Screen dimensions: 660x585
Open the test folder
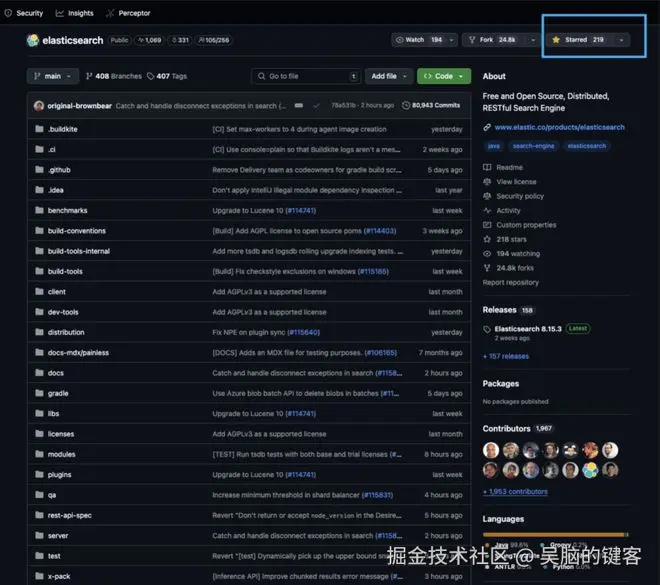click(54, 556)
